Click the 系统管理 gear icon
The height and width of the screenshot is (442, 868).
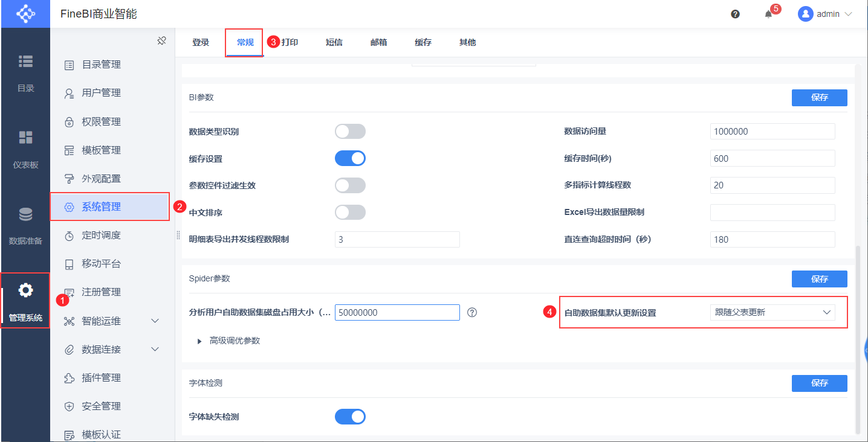[x=70, y=207]
